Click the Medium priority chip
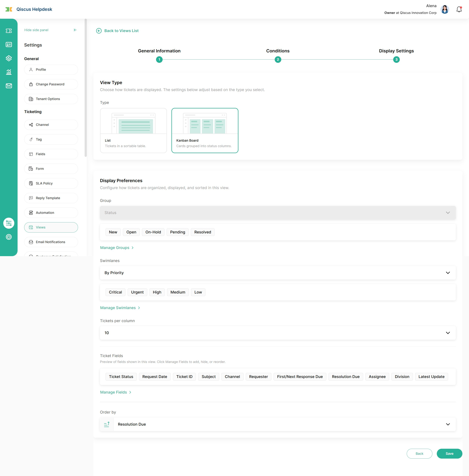 (x=178, y=292)
